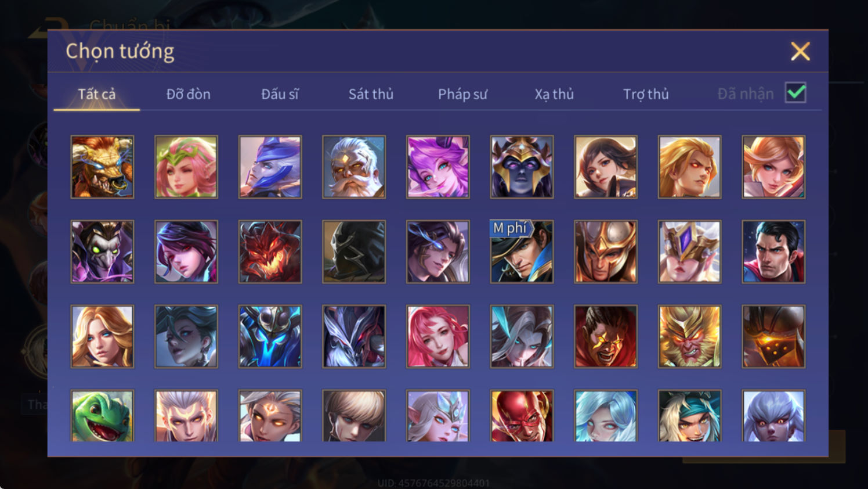868x489 pixels.
Task: Choose the white-bearded old man hero
Action: 354,167
